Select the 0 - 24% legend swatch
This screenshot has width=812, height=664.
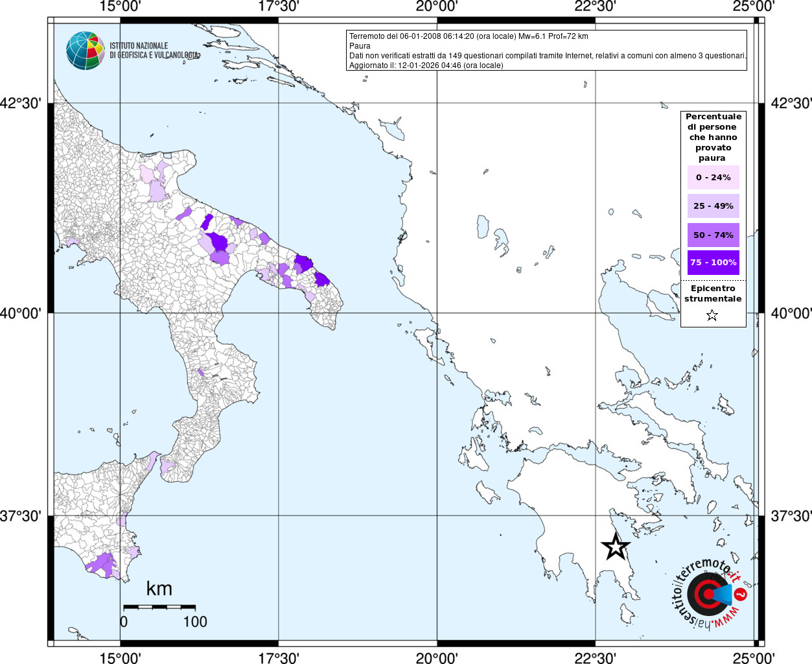click(713, 177)
